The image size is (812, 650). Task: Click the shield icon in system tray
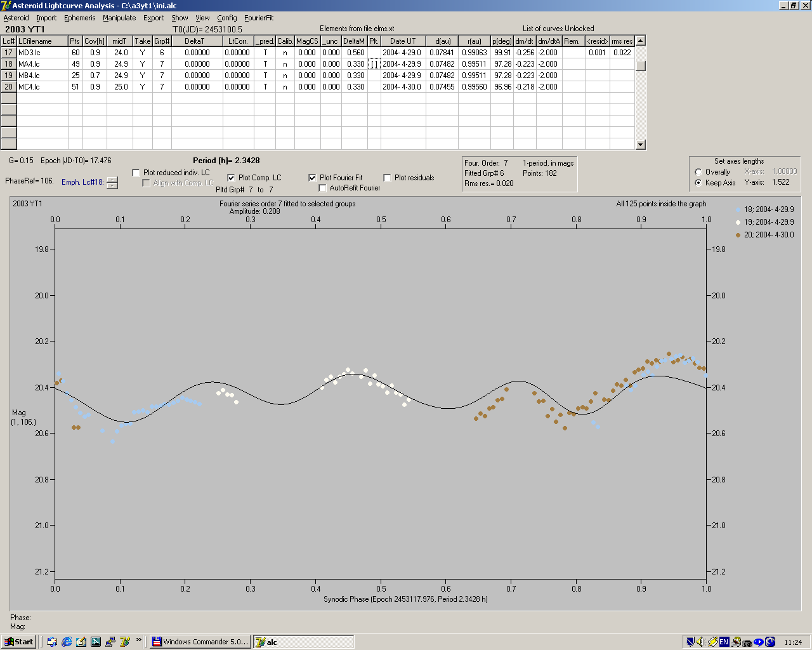[690, 642]
